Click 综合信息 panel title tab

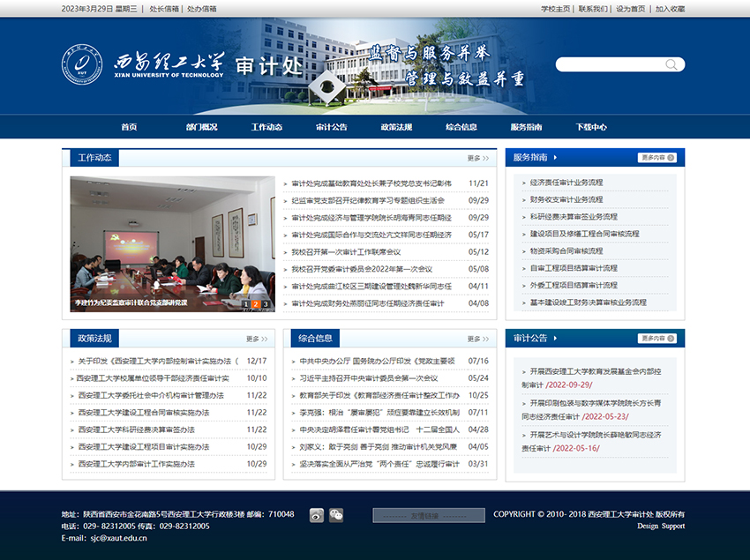(315, 339)
